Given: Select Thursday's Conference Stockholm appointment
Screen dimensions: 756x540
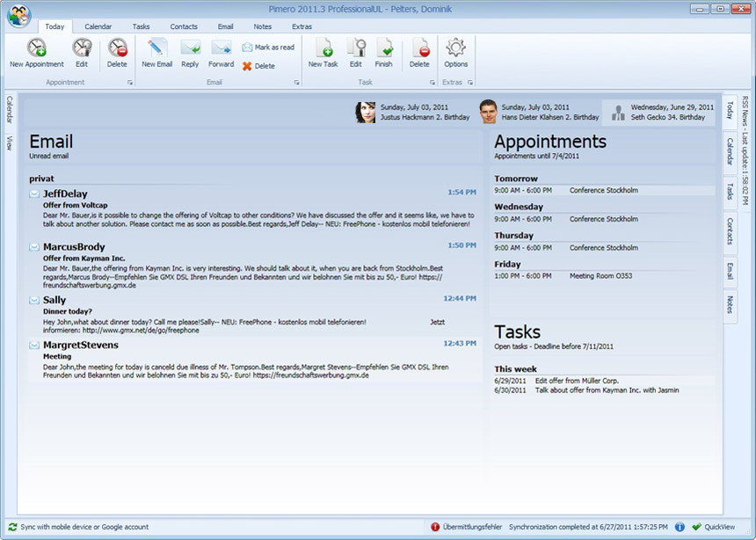Looking at the screenshot, I should pyautogui.click(x=604, y=248).
